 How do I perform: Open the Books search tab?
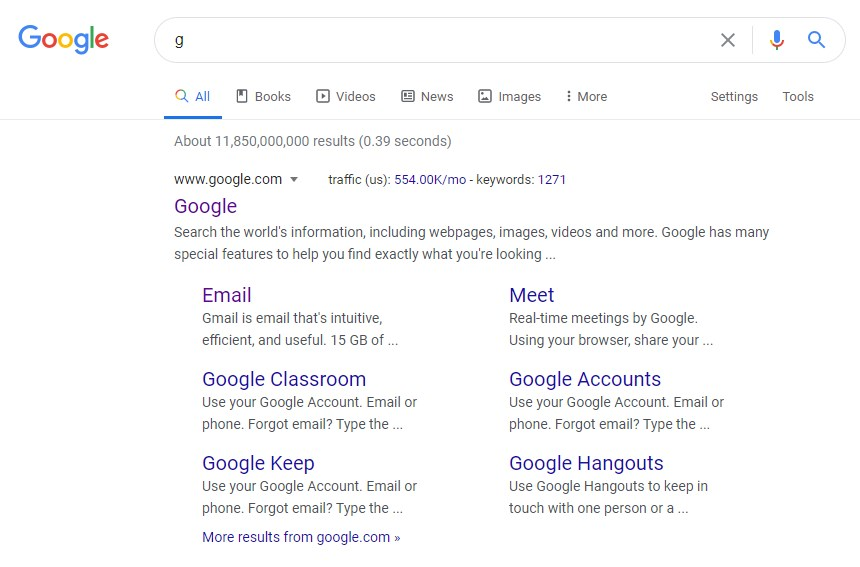(x=263, y=97)
